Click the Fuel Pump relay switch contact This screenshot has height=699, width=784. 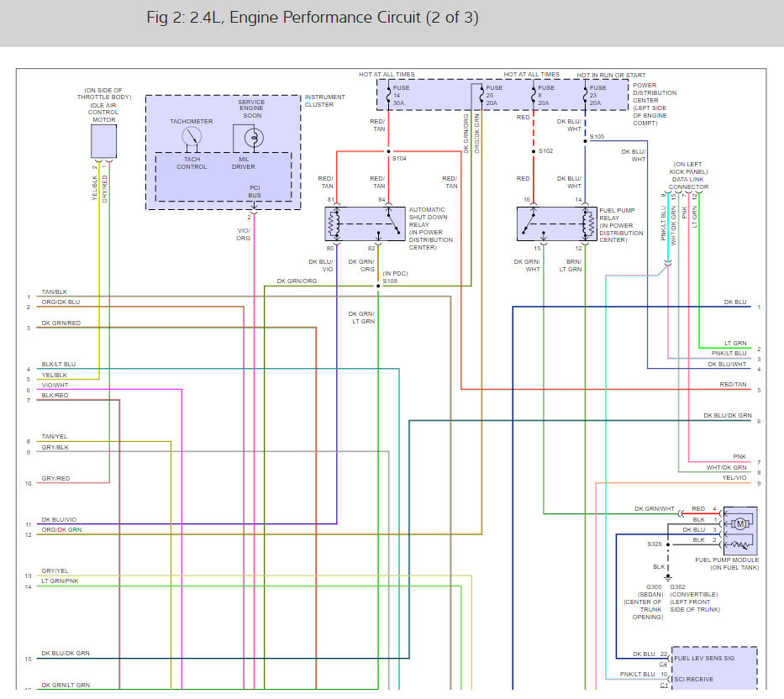(x=529, y=223)
